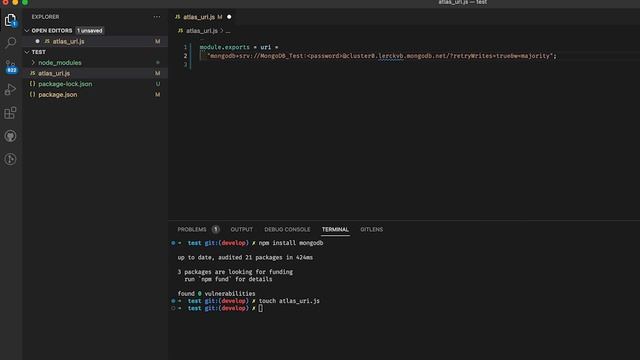Open the Explorer view in activity bar
The height and width of the screenshot is (360, 640).
[10, 20]
